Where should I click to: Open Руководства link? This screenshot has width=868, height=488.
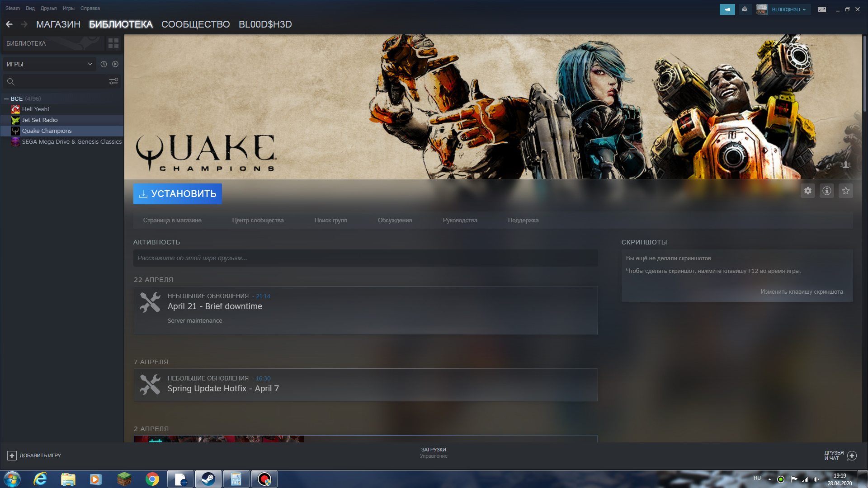coord(460,221)
